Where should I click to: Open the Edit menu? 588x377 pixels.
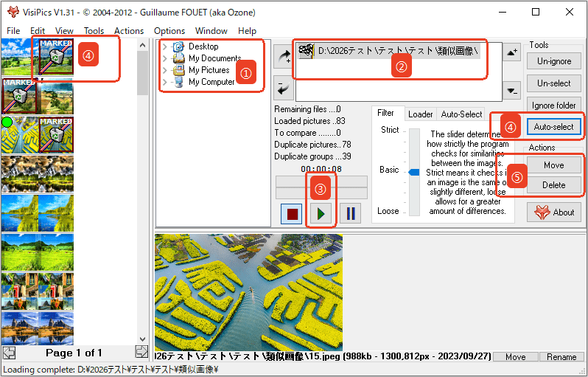pos(38,31)
